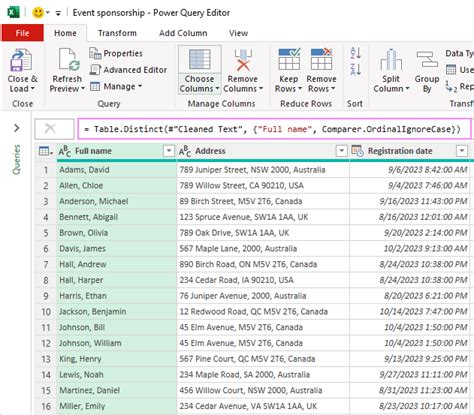474x415 pixels.
Task: Click the Keep Rows icon
Action: click(289, 60)
